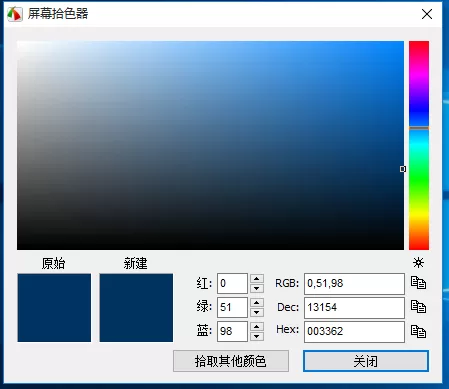Click the 原始 original color swatch
This screenshot has width=449, height=389.
tap(54, 308)
